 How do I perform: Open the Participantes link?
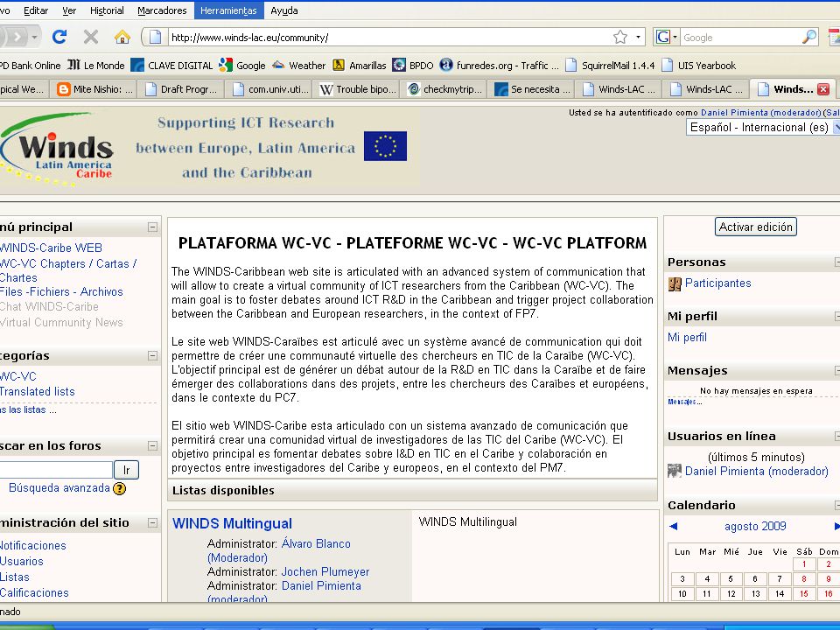tap(717, 283)
